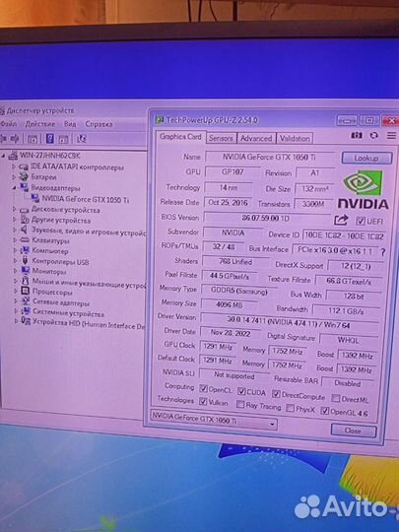Toggle the UEFI checkbox
The height and width of the screenshot is (532, 399).
click(361, 222)
